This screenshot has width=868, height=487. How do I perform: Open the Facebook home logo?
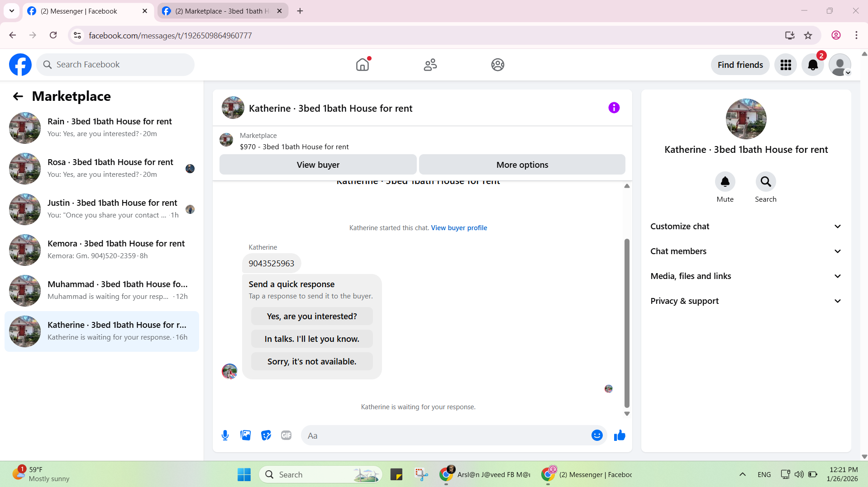(x=20, y=65)
